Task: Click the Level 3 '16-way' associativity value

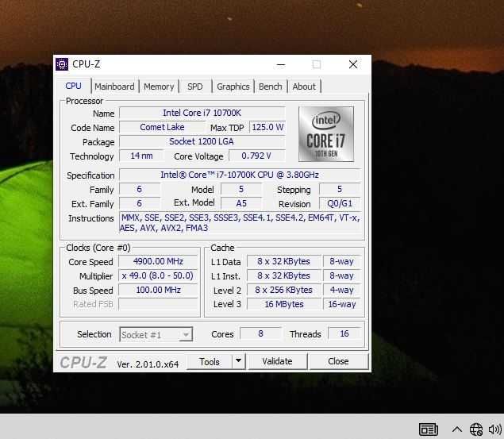Action: click(x=342, y=304)
